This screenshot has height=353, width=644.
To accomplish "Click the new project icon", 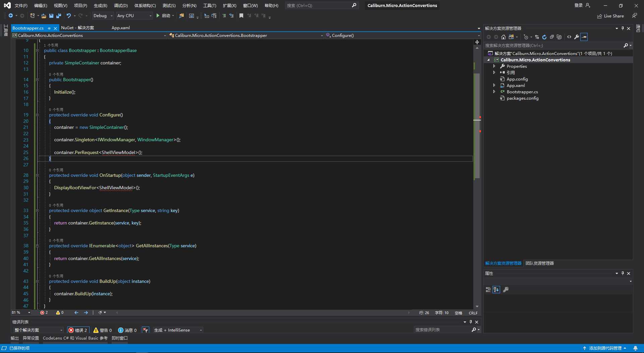I will tap(32, 16).
